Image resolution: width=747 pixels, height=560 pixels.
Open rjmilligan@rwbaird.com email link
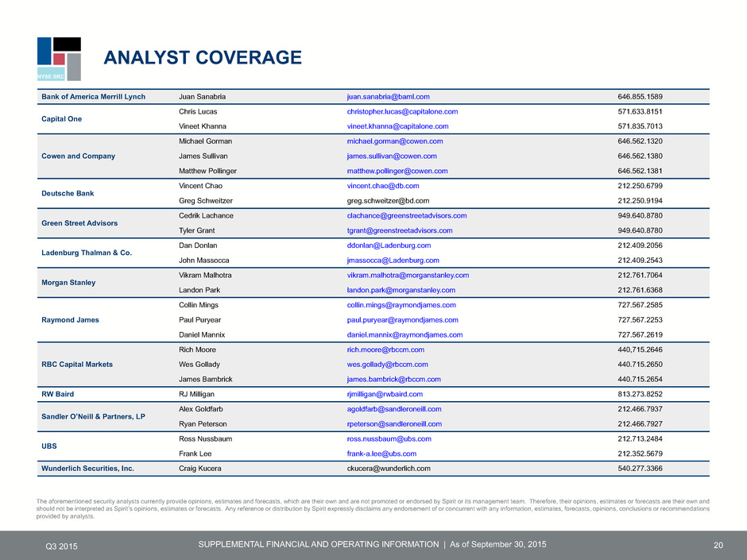pyautogui.click(x=385, y=394)
